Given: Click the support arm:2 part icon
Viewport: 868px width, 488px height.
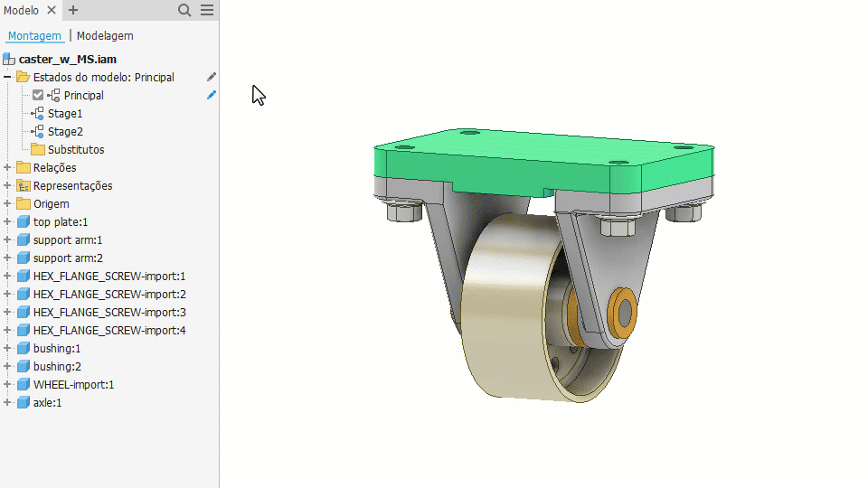Looking at the screenshot, I should (24, 258).
